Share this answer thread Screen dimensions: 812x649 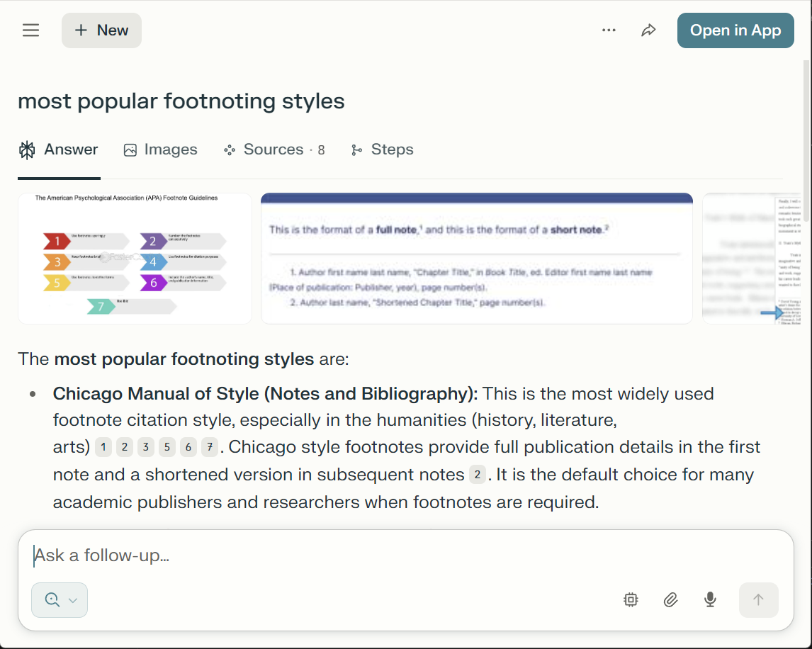pyautogui.click(x=648, y=30)
